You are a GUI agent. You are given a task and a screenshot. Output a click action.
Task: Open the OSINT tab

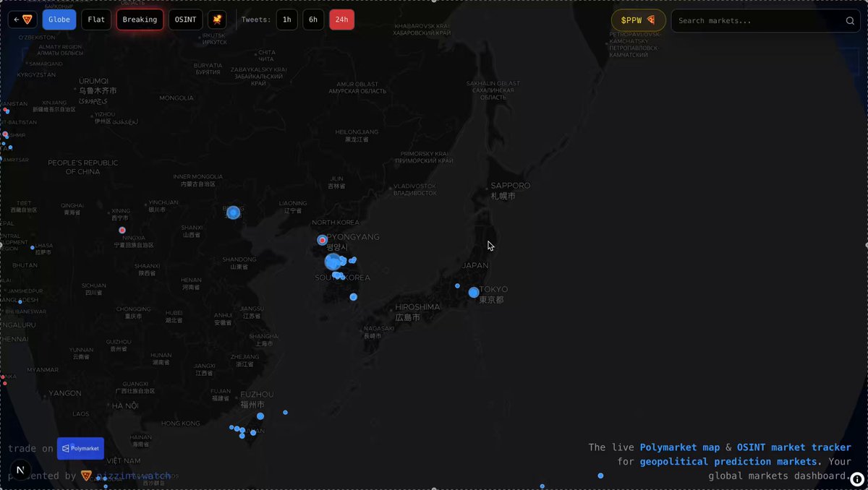185,20
